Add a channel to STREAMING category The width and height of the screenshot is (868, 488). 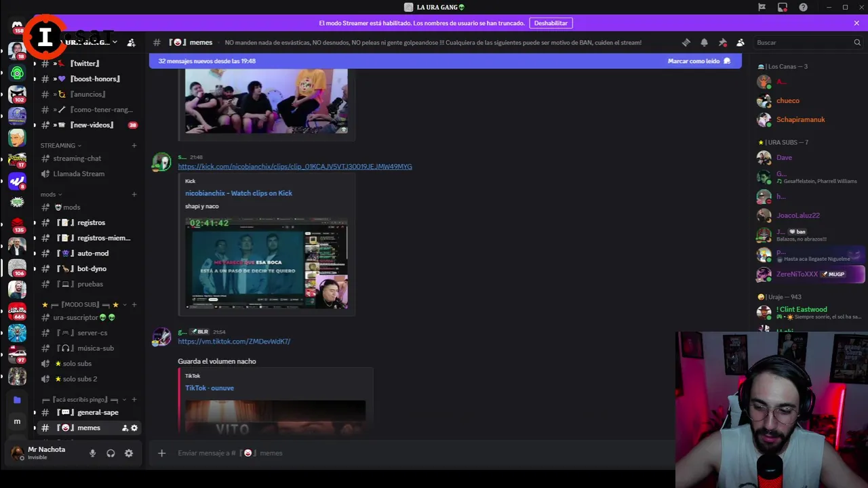134,145
